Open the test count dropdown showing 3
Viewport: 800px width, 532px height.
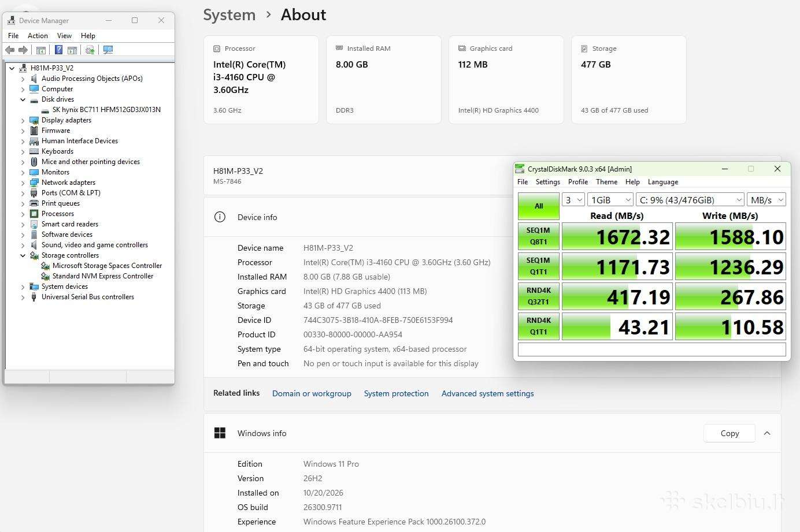pos(573,200)
